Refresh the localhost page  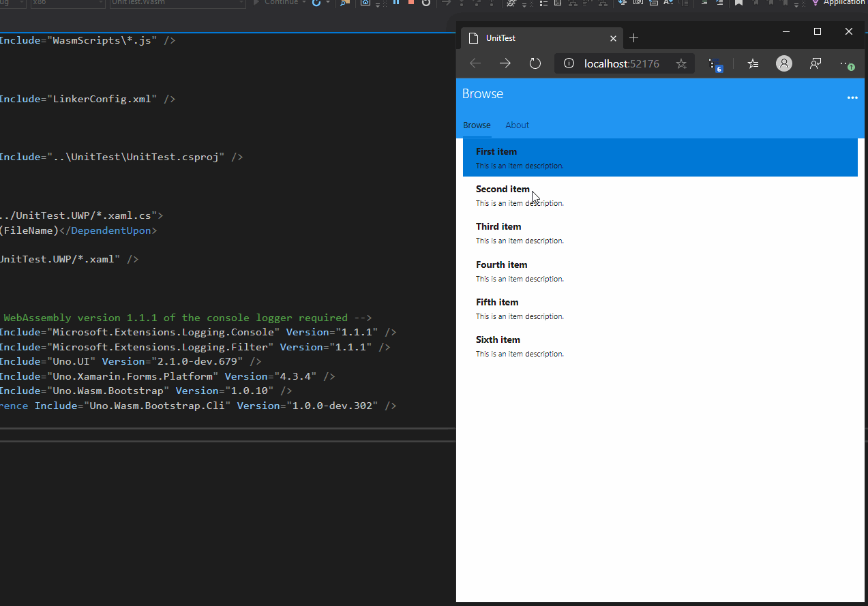coord(535,63)
